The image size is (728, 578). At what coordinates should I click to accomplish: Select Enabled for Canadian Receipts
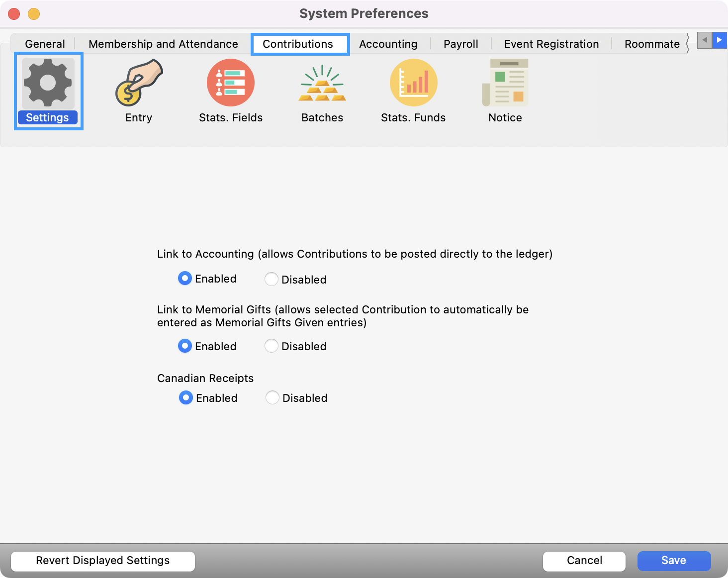[x=185, y=397]
